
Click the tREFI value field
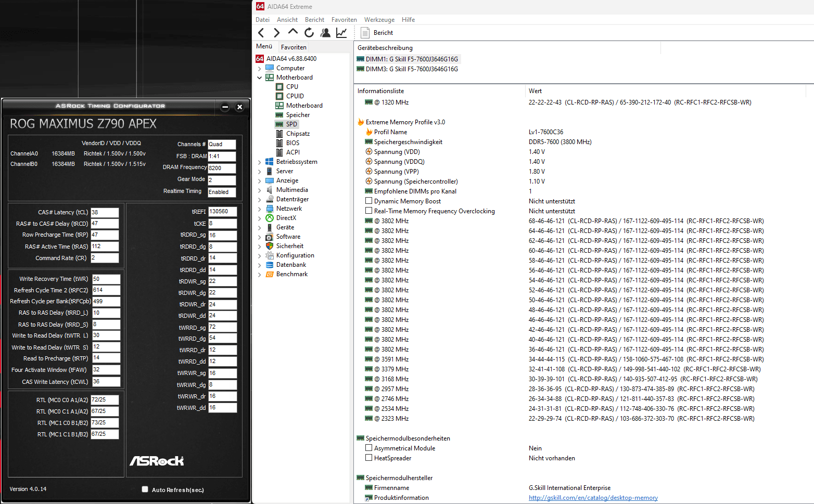pos(222,211)
